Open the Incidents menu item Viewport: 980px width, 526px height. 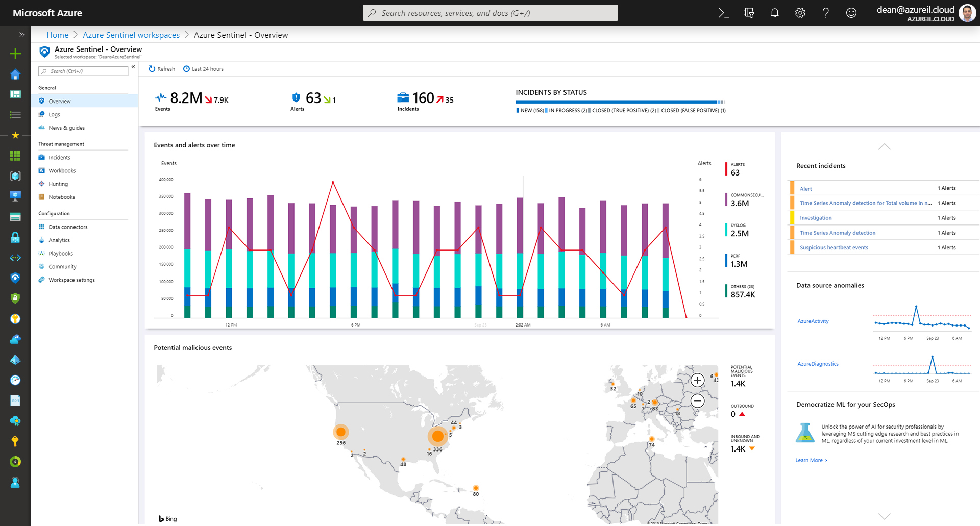click(x=59, y=158)
